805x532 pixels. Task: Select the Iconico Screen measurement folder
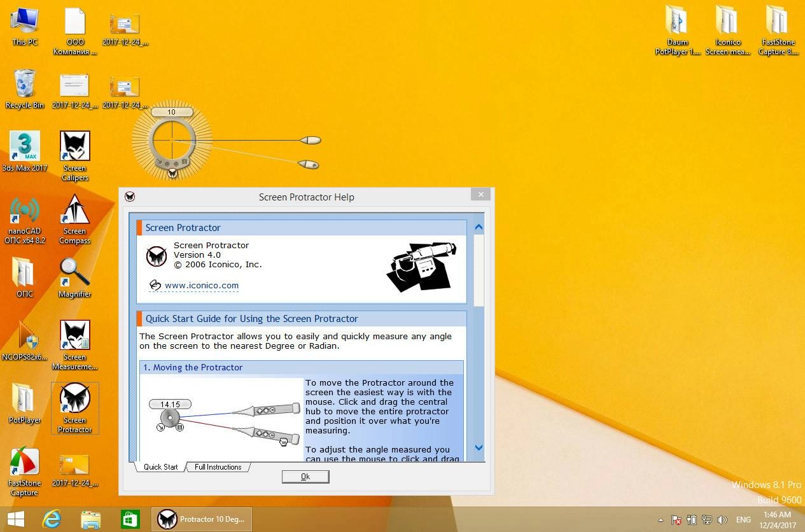tap(728, 31)
